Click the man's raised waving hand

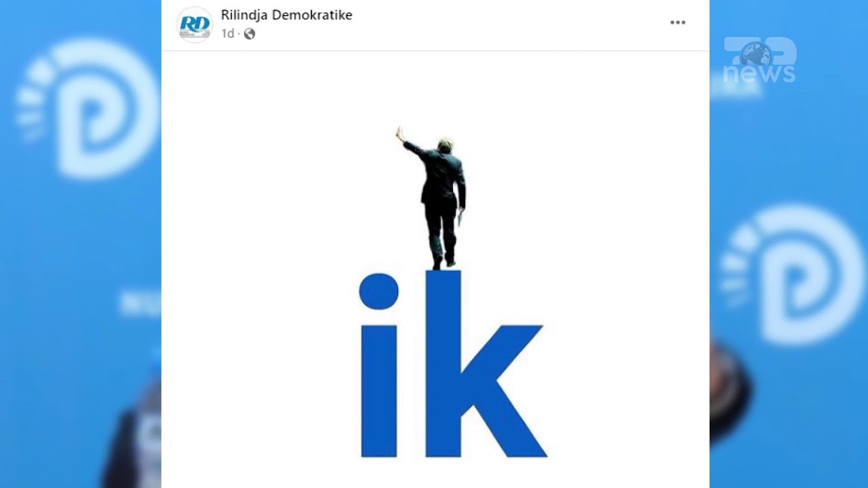(400, 133)
